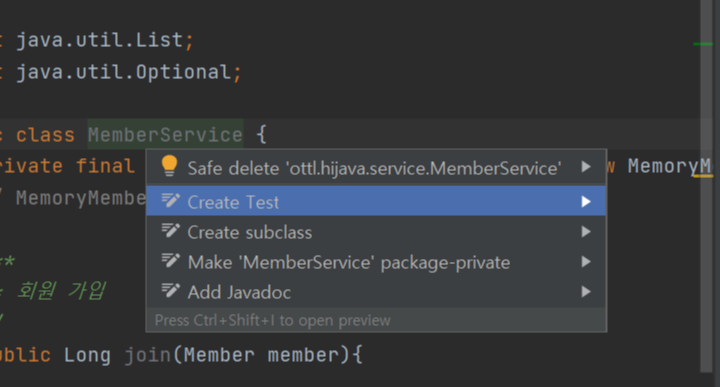Expand the Safe delete submenu arrow
Viewport: 720px width, 387px height.
coord(585,167)
